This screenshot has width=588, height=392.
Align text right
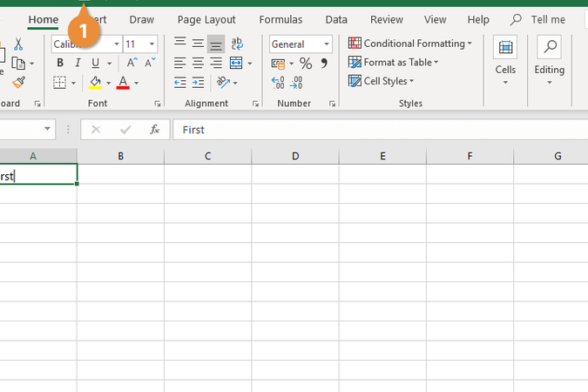click(x=216, y=63)
